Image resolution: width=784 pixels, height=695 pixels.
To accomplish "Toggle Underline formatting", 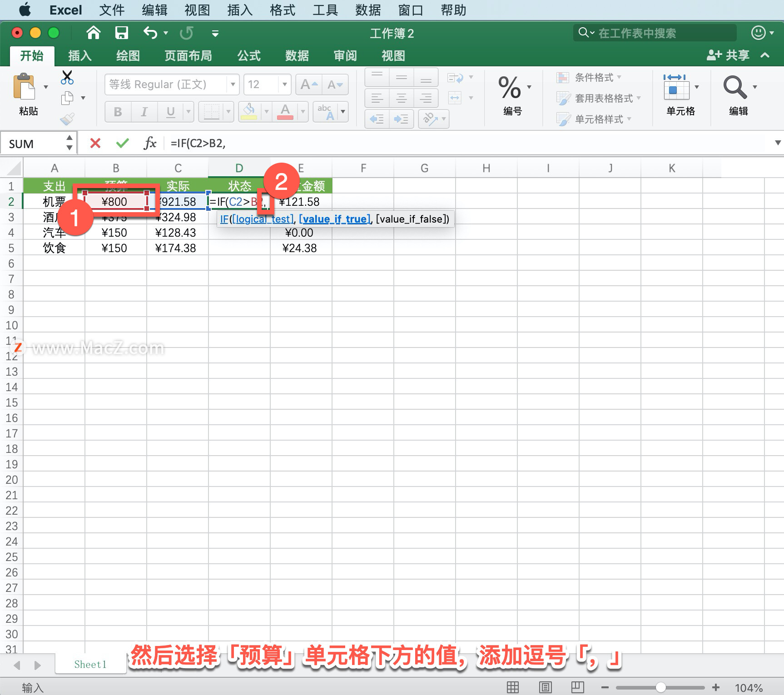I will coord(171,111).
